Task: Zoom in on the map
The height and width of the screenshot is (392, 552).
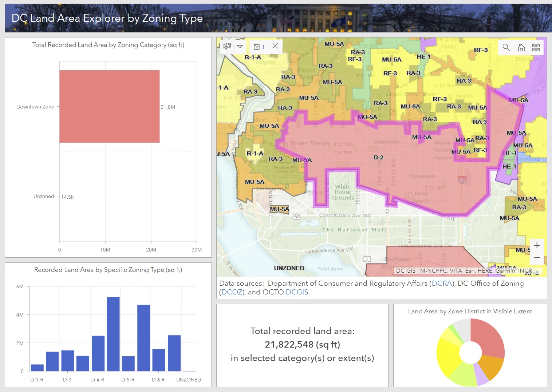Action: tap(537, 245)
